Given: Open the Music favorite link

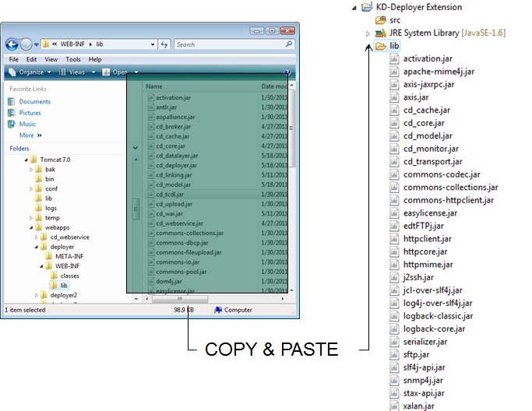Looking at the screenshot, I should point(27,124).
